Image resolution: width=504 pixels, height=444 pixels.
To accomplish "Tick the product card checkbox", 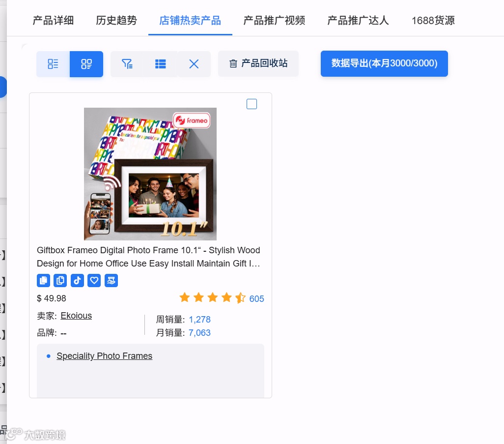I will (x=252, y=104).
